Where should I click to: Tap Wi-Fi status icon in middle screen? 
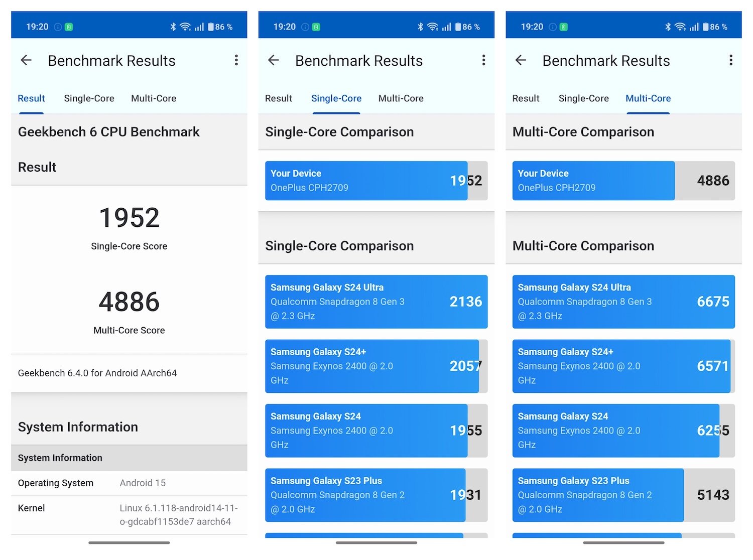pos(433,27)
